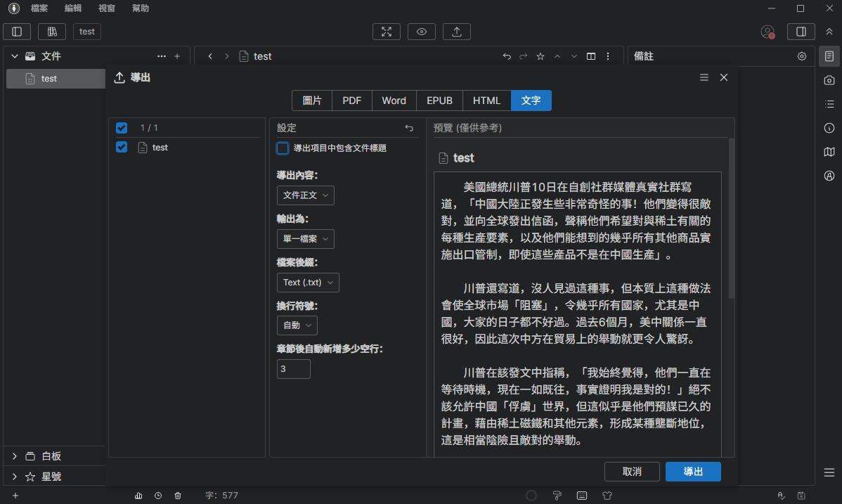Reset export settings with the undo arrow
This screenshot has height=504, width=842.
point(410,128)
